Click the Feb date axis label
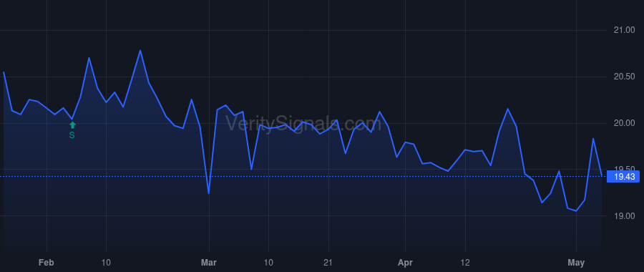 pyautogui.click(x=46, y=263)
